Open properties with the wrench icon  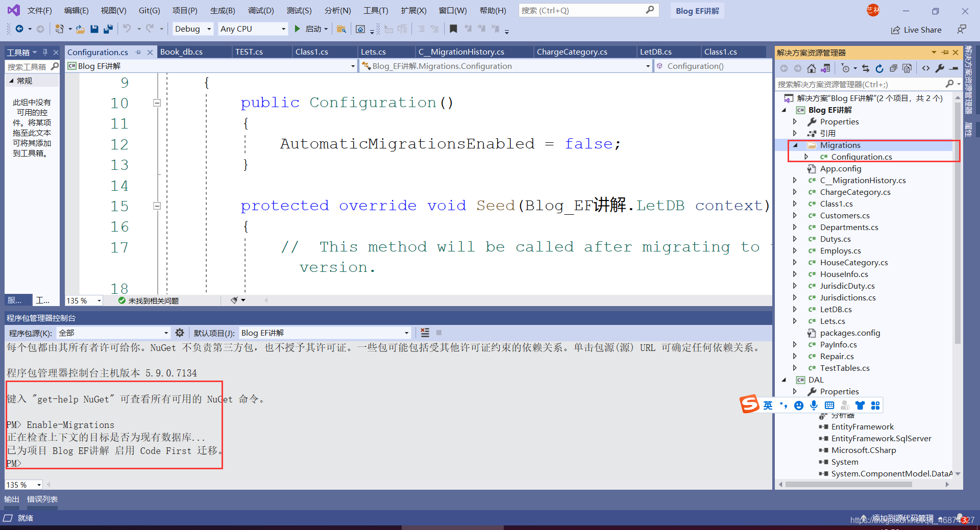940,68
